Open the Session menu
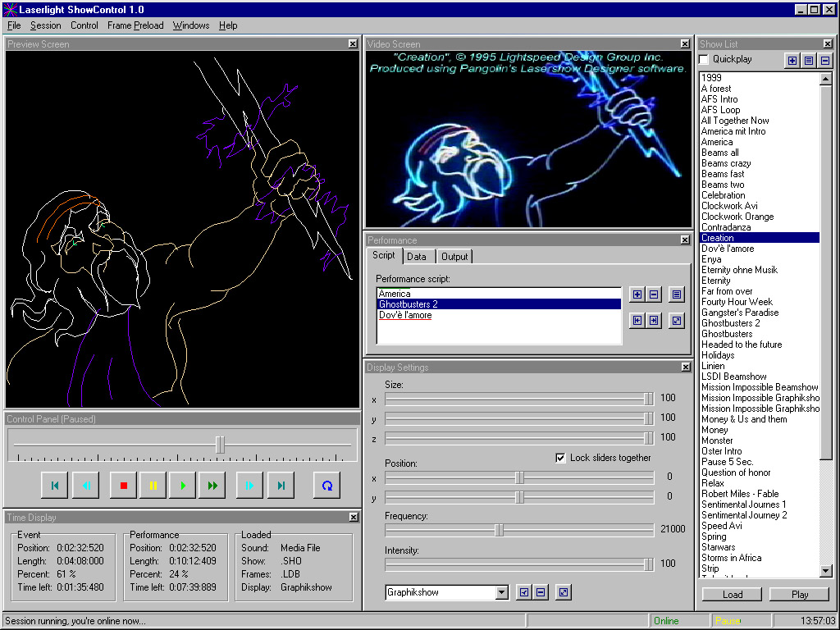This screenshot has width=840, height=630. click(46, 25)
